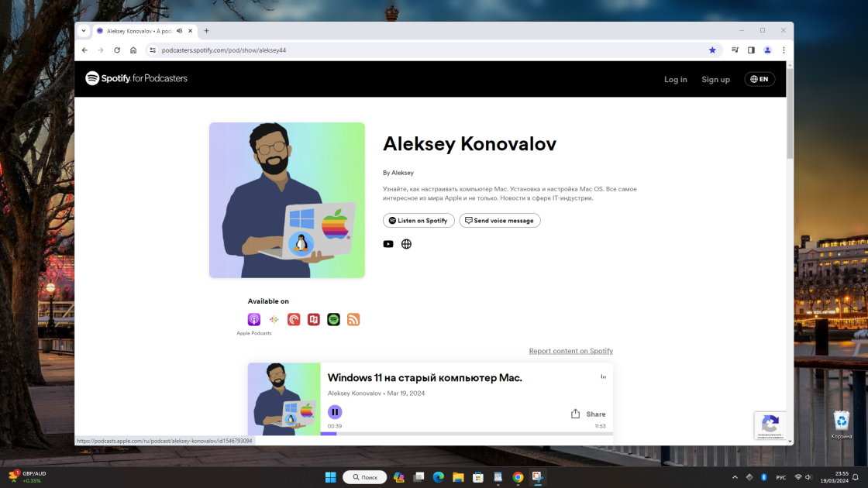This screenshot has height=488, width=868.
Task: Click the Share label on the episode
Action: coord(596,414)
